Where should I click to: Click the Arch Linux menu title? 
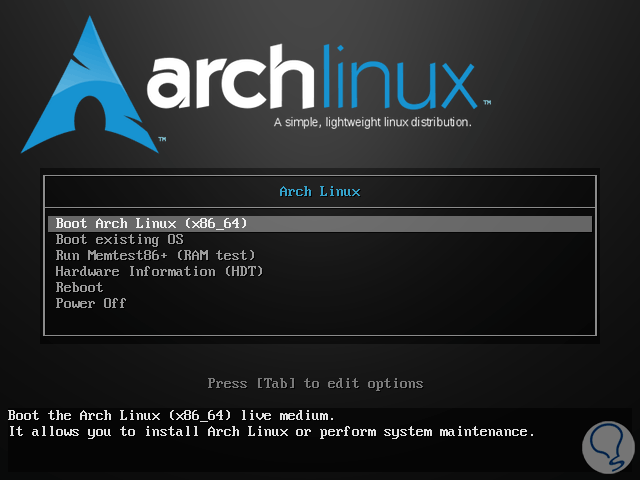320,191
